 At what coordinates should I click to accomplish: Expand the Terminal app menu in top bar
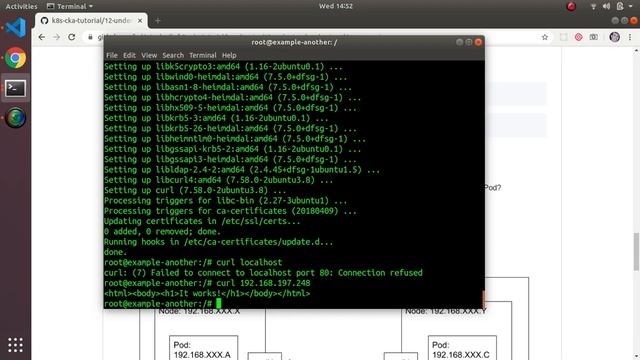(x=70, y=6)
